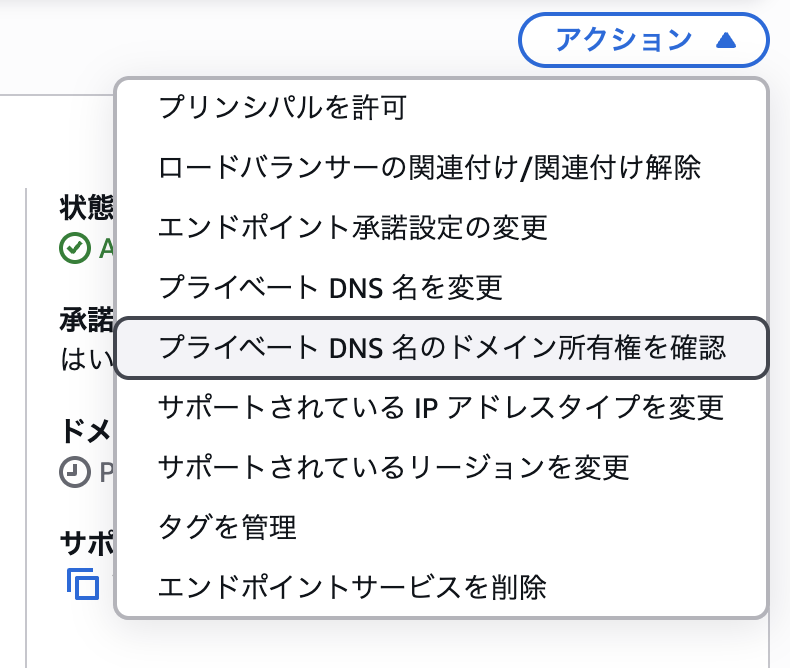Choose サポートされている IP アドレスタイプを変更

pyautogui.click(x=441, y=408)
